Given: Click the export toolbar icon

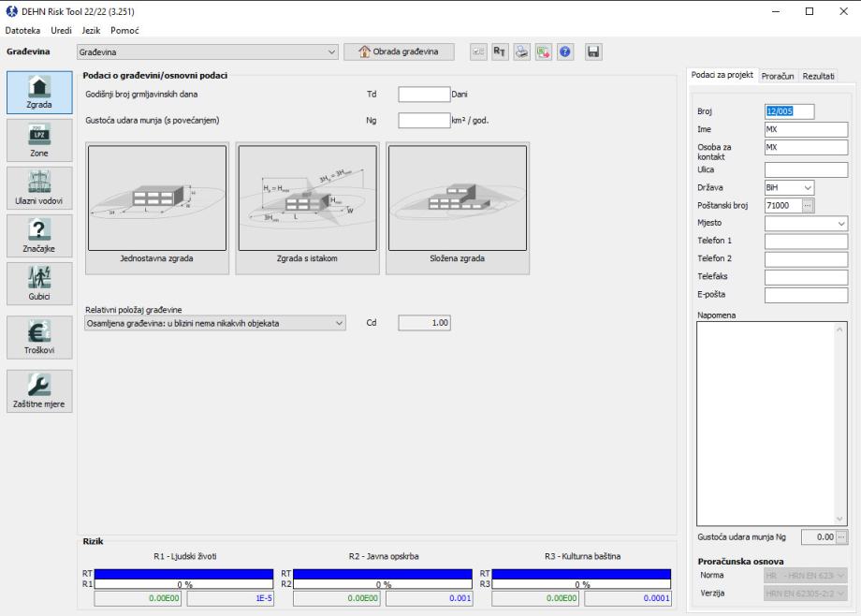Looking at the screenshot, I should tap(543, 51).
